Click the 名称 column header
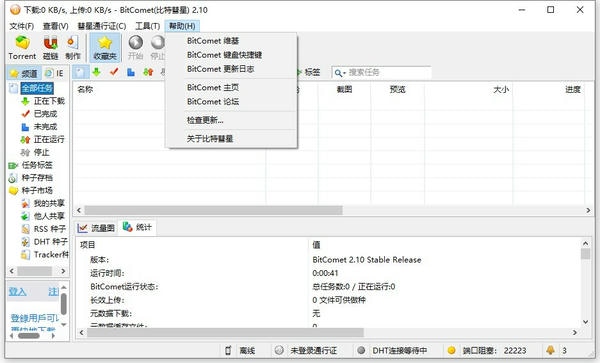The image size is (600, 363). click(85, 89)
